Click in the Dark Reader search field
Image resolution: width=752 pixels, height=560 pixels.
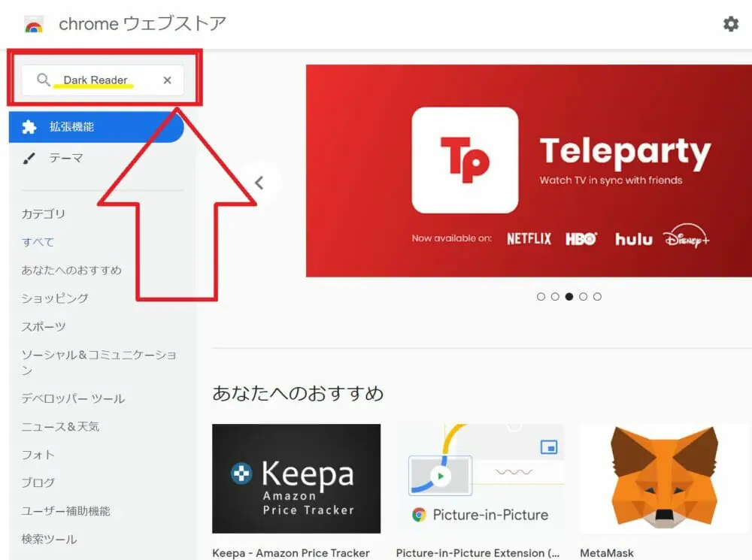[102, 80]
